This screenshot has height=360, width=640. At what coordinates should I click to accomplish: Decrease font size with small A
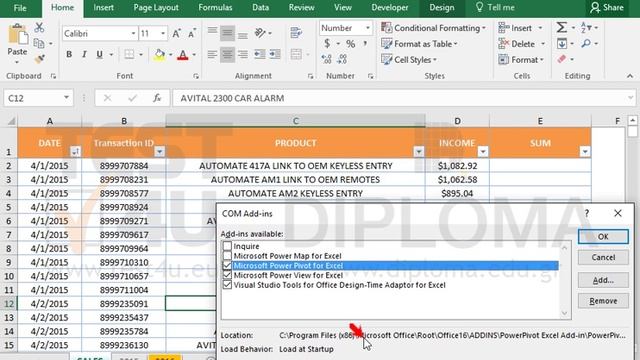[191, 33]
